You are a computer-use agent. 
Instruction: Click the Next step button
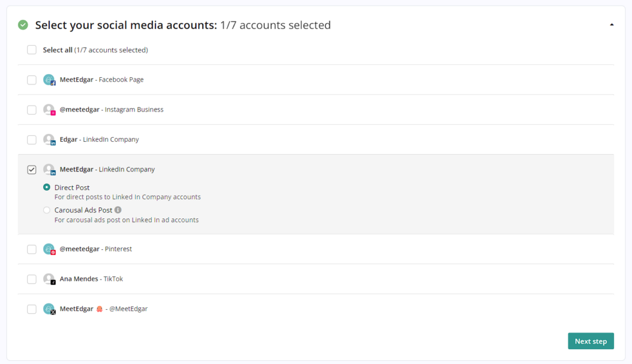pyautogui.click(x=591, y=341)
